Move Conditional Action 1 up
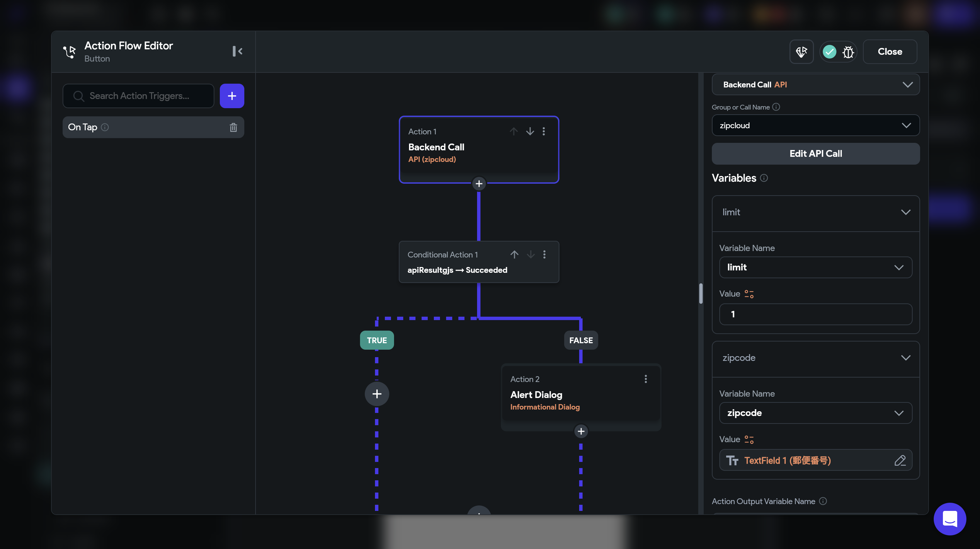Viewport: 980px width, 549px height. click(514, 254)
